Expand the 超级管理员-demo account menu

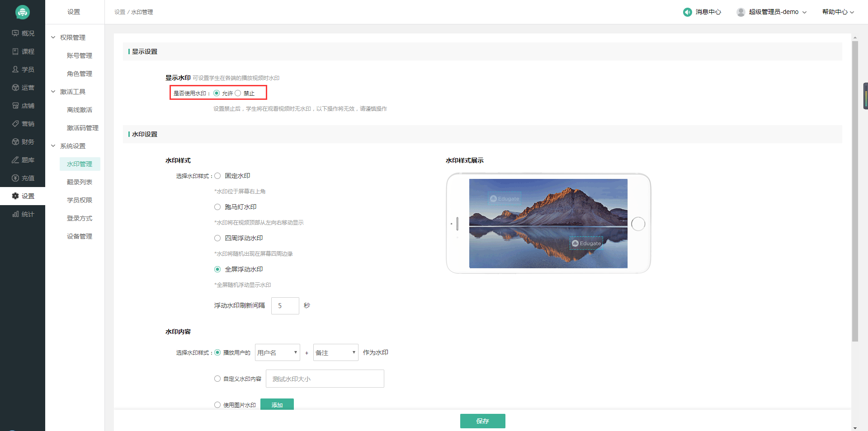(x=773, y=12)
